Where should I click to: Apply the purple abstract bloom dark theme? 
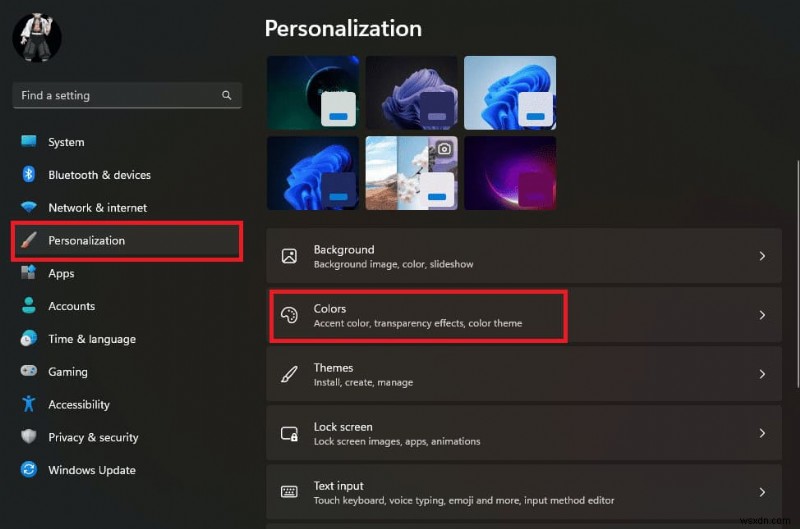coord(411,93)
